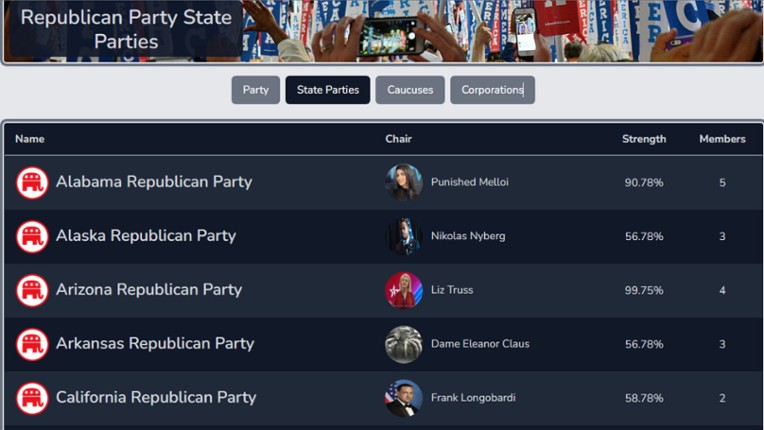Select the State Parties tab
764x430 pixels.
point(328,90)
